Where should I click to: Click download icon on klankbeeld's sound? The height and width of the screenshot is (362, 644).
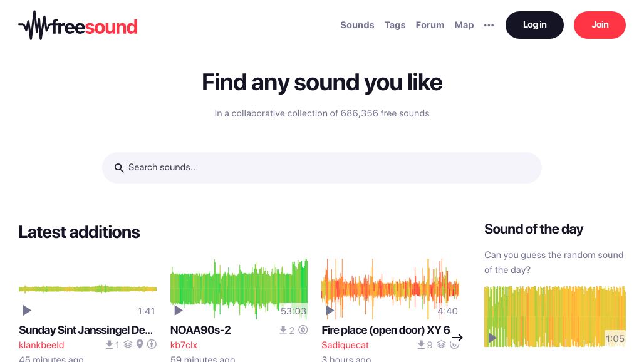[109, 344]
